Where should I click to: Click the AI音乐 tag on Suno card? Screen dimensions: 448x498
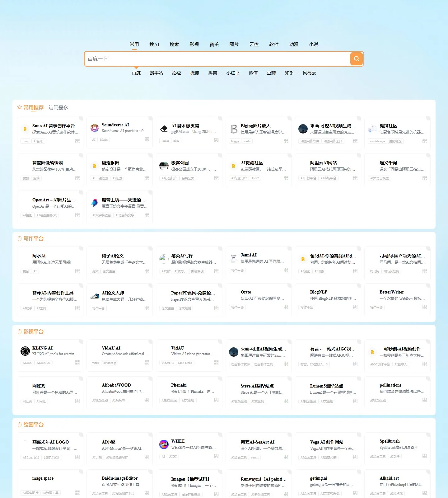pyautogui.click(x=38, y=141)
